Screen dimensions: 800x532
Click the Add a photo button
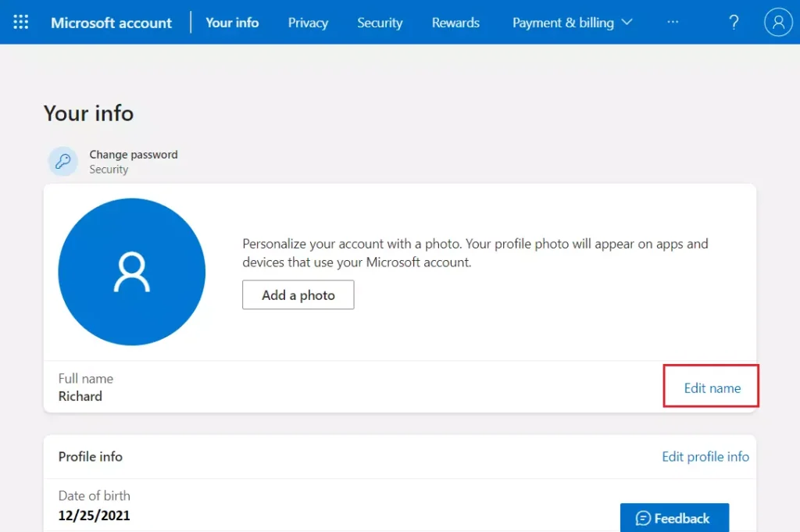[298, 295]
